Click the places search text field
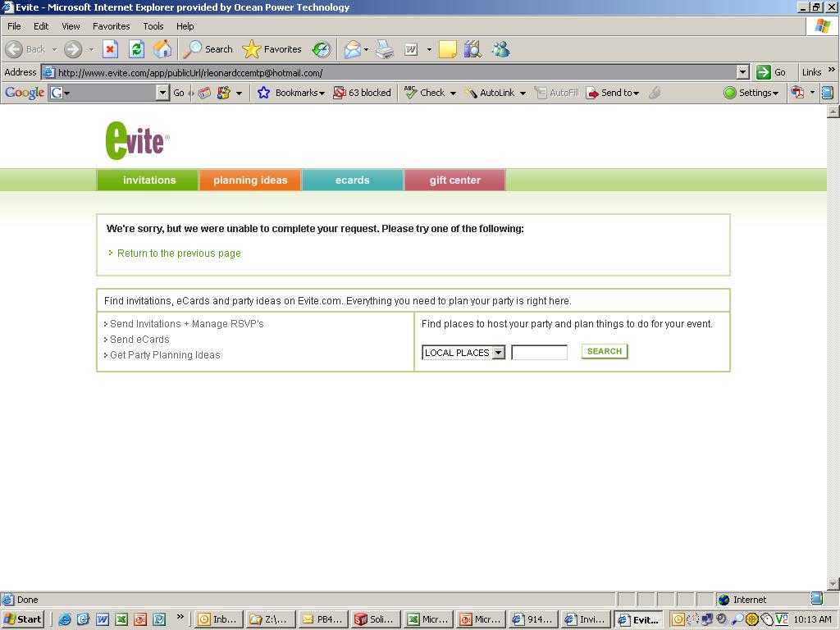Screen dimensions: 840x630 (540, 353)
